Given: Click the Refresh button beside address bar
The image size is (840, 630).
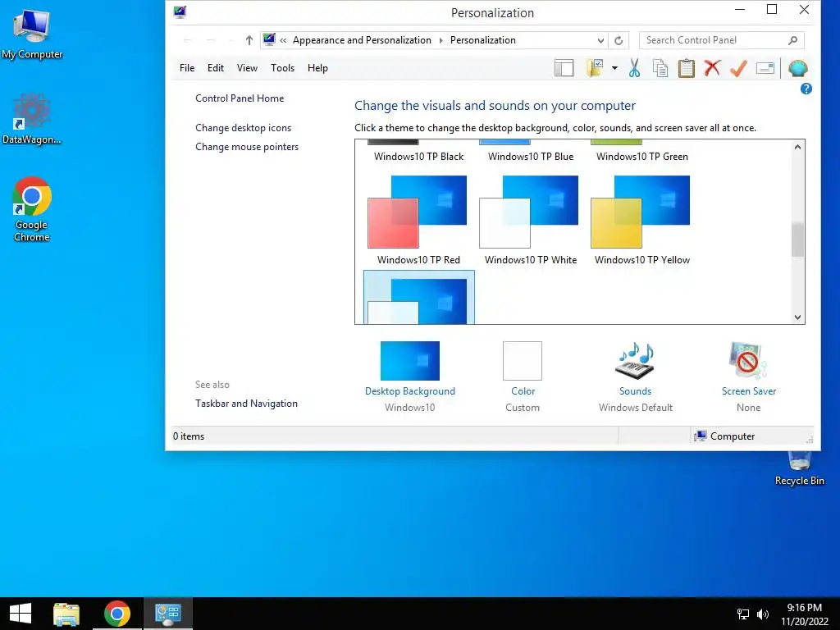Looking at the screenshot, I should 619,40.
